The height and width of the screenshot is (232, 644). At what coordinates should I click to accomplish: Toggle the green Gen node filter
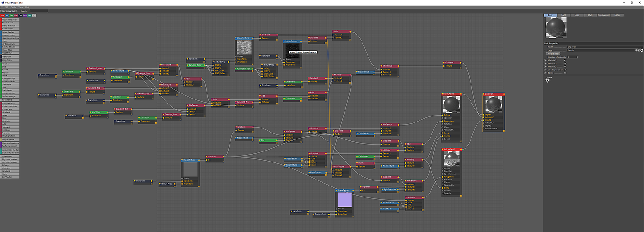[x=11, y=15]
